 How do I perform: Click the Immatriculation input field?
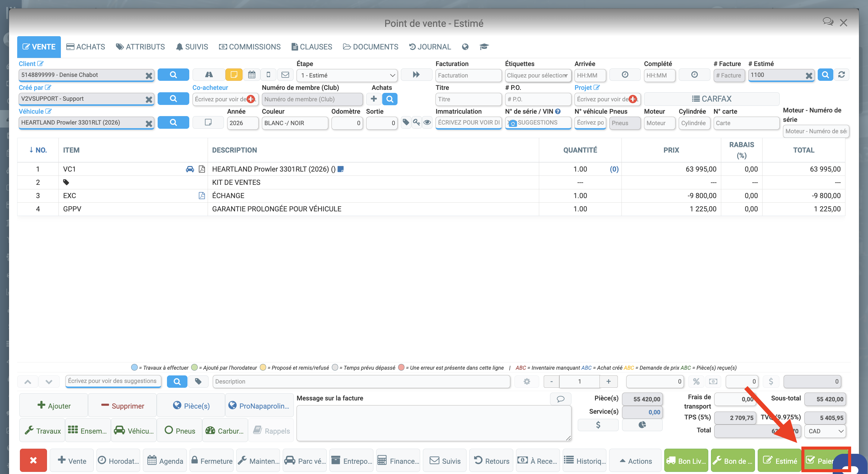pyautogui.click(x=468, y=122)
